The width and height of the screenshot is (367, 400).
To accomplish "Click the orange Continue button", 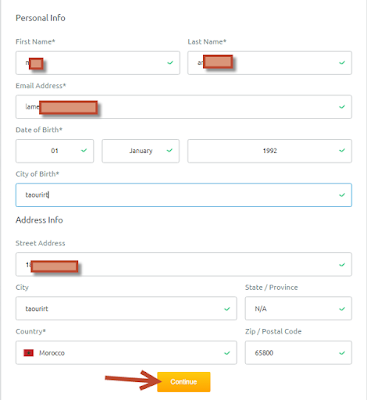I will (184, 382).
